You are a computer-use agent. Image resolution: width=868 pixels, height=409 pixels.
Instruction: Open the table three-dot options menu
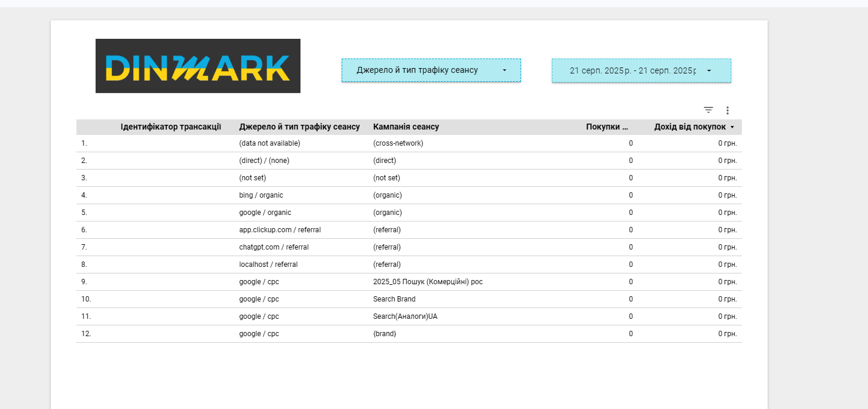pos(728,110)
